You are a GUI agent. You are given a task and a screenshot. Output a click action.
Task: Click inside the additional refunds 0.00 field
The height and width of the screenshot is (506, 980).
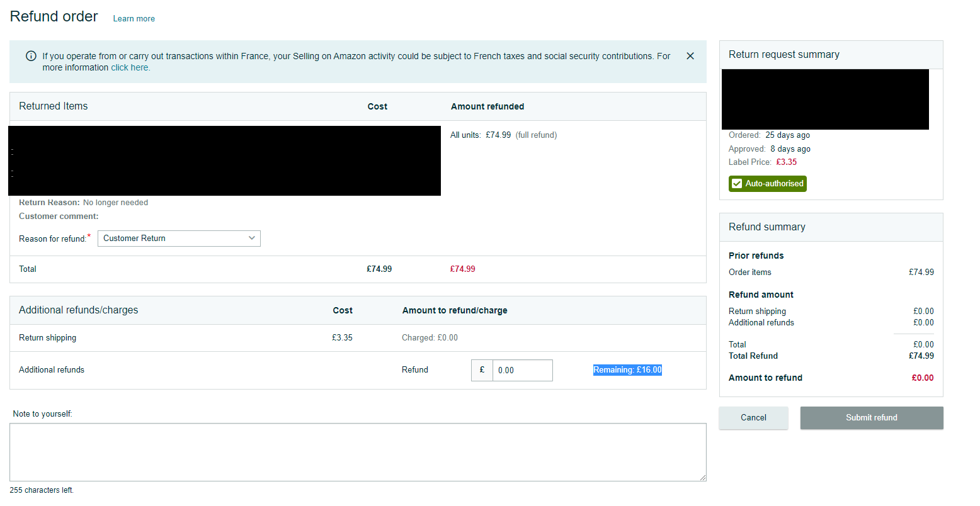[x=523, y=370]
